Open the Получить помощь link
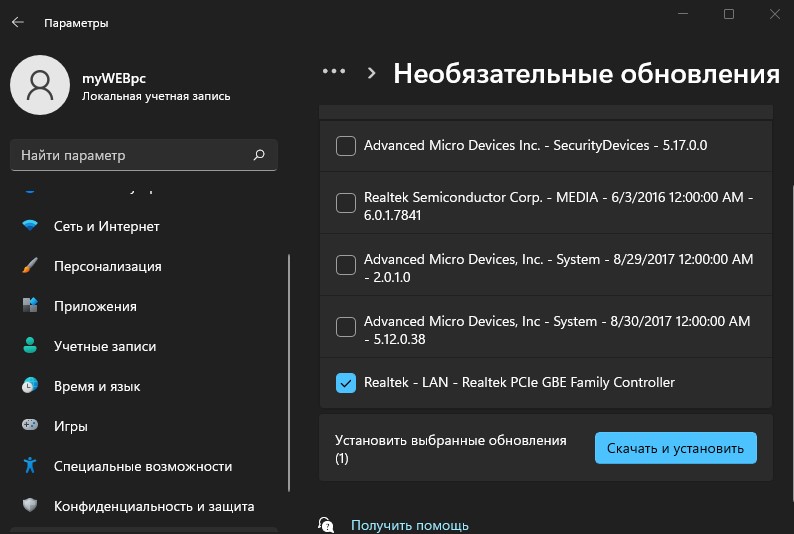Image resolution: width=794 pixels, height=534 pixels. click(x=410, y=525)
